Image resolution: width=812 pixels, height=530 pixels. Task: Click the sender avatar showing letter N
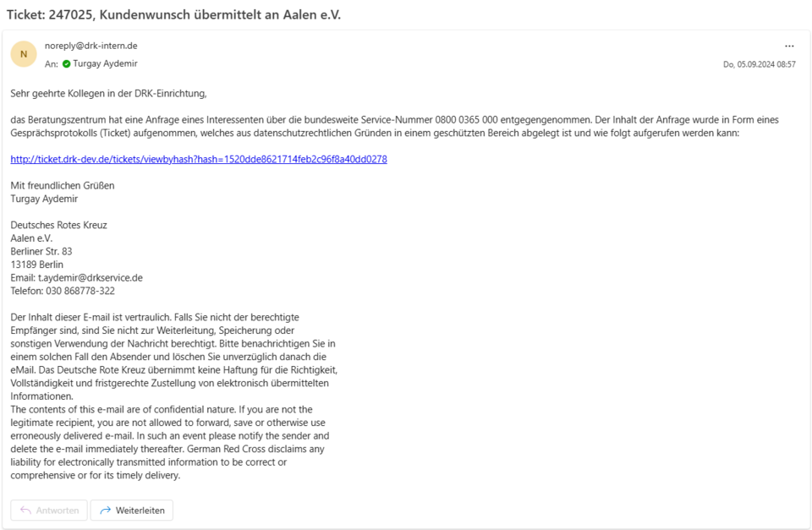point(24,54)
